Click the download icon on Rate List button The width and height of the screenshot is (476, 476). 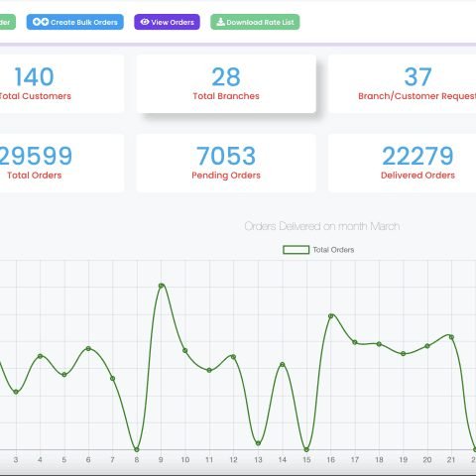coord(220,22)
